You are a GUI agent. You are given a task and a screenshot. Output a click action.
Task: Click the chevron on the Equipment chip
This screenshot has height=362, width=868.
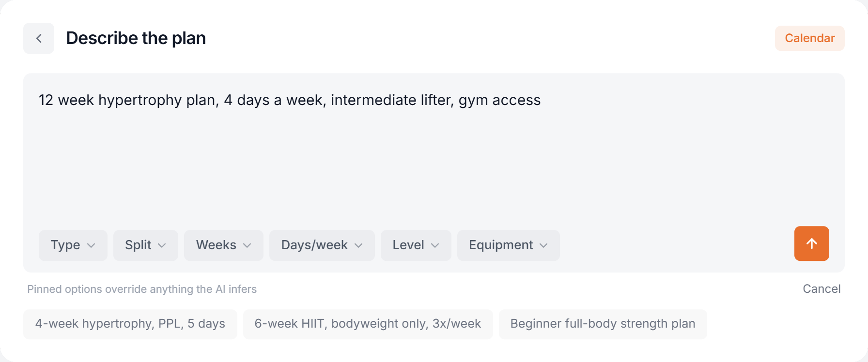(543, 246)
